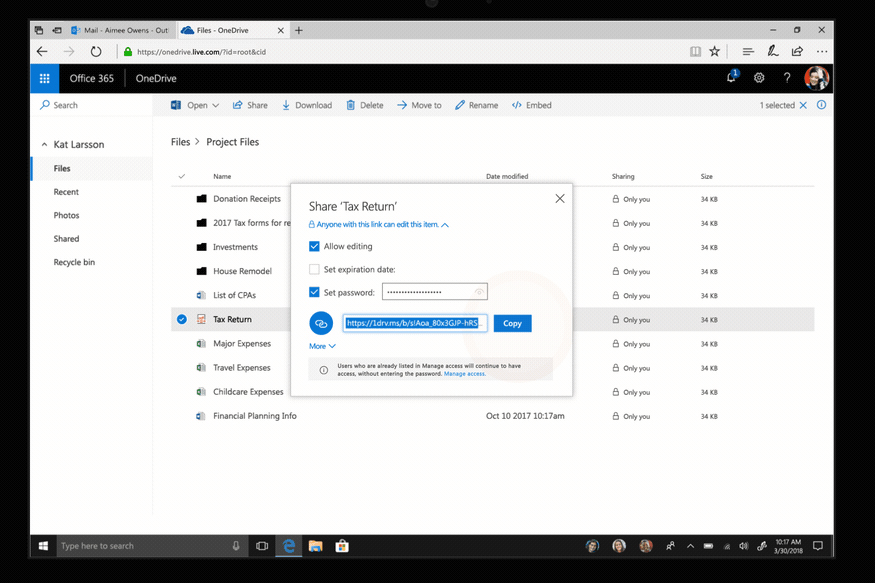Open the Investments folder
This screenshot has height=583, width=875.
click(235, 247)
